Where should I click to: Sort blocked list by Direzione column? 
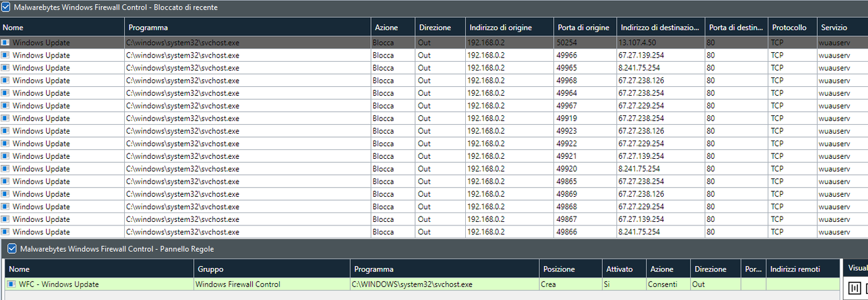click(x=439, y=28)
